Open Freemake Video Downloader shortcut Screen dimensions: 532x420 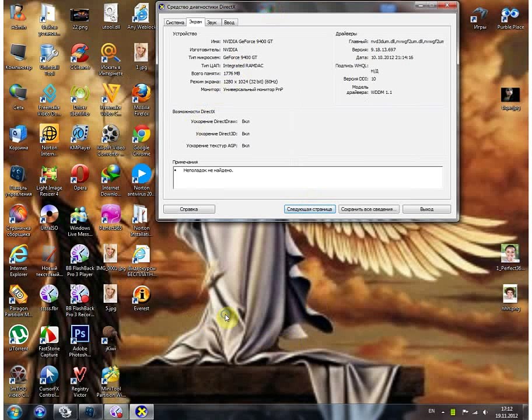(49, 100)
